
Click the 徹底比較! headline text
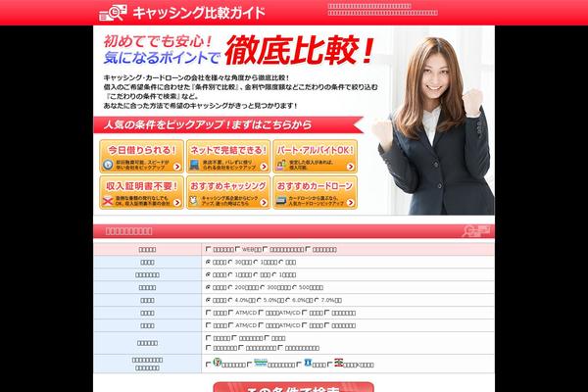(299, 50)
